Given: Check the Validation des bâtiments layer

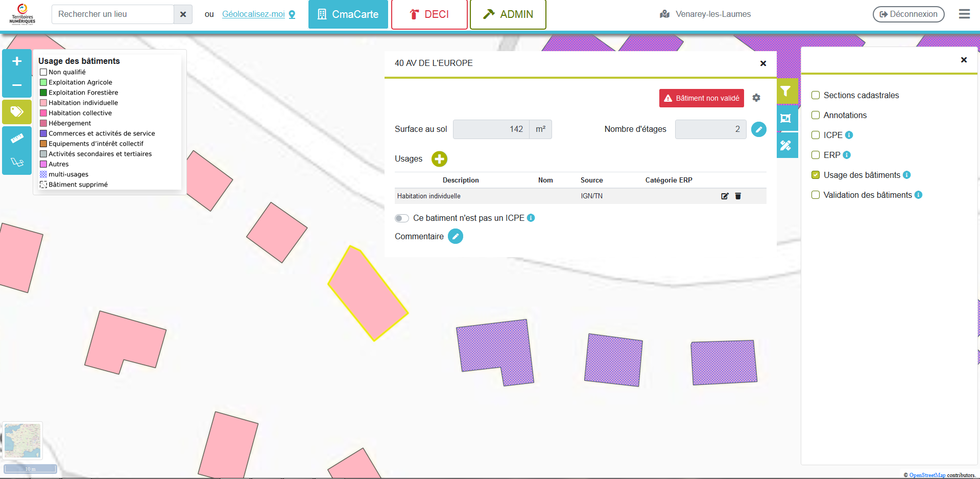Looking at the screenshot, I should 816,195.
